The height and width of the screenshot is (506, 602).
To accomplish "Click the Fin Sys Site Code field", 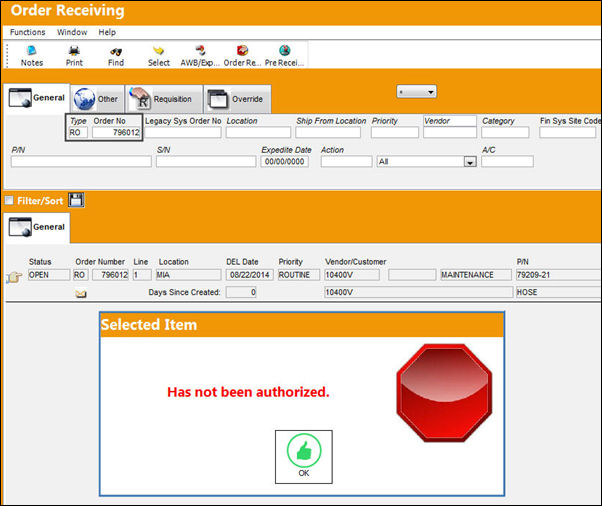I will point(567,132).
